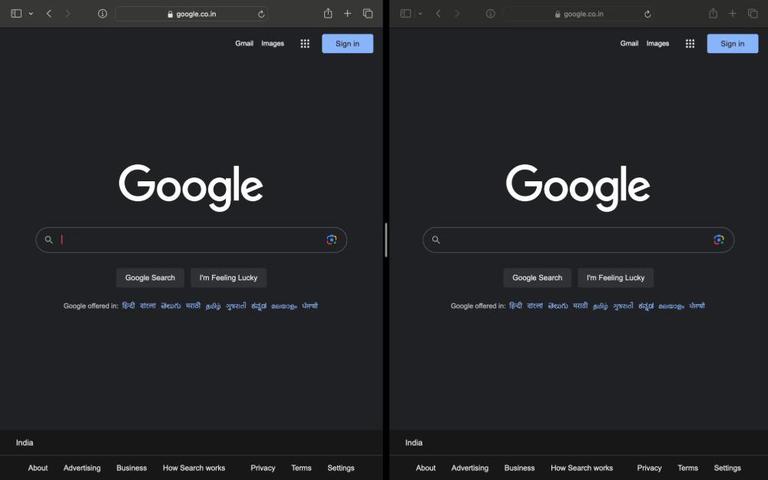Go back in the right Safari window

click(x=438, y=14)
